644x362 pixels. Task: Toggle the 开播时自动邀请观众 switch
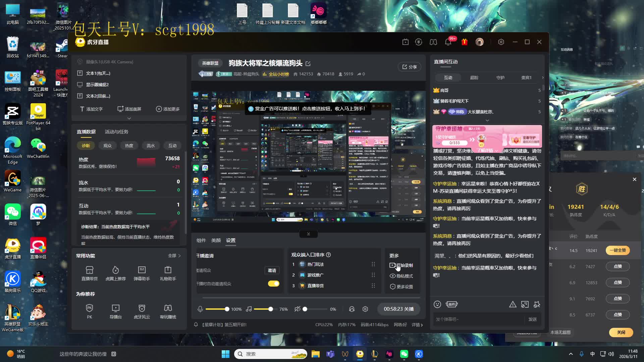pos(273,284)
